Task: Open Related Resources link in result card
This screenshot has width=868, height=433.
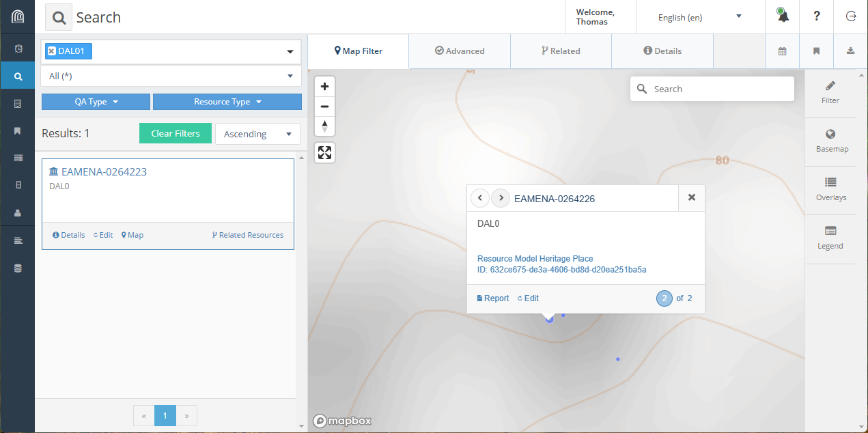Action: (x=248, y=235)
